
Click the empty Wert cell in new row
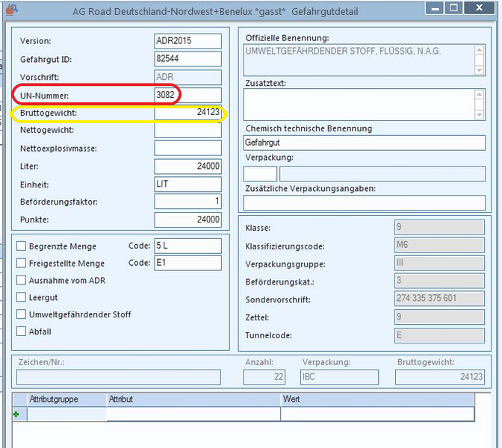tap(377, 414)
